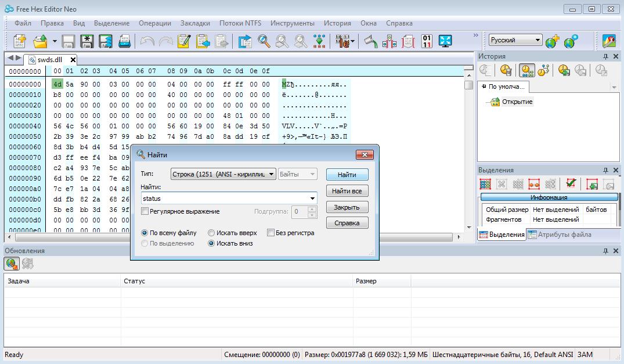624x364 pixels.
Task: Close the Найти dialog with X
Action: click(x=365, y=155)
